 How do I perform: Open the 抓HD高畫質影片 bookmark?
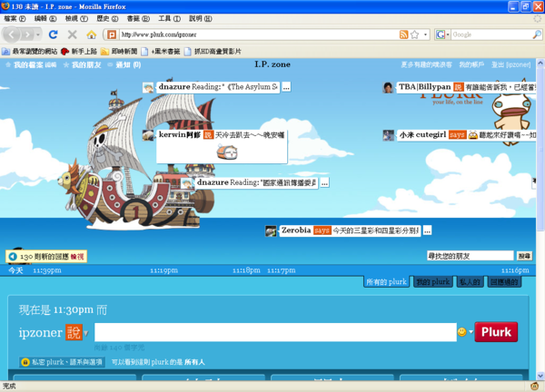pos(213,52)
